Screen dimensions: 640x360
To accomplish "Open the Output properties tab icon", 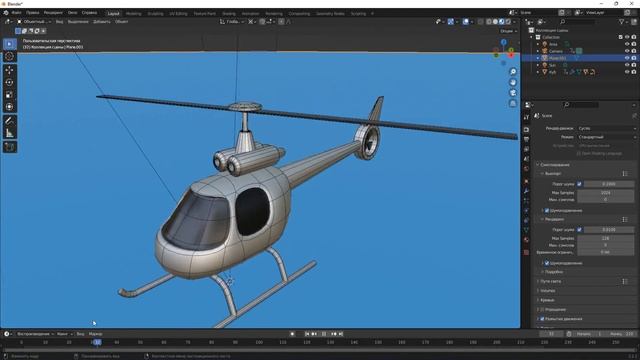I will [x=526, y=140].
